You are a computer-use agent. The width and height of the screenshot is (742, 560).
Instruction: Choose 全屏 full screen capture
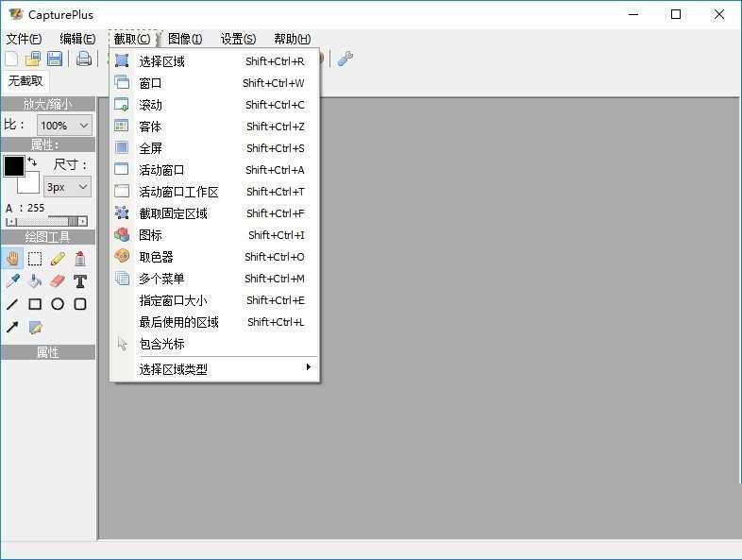(214, 148)
